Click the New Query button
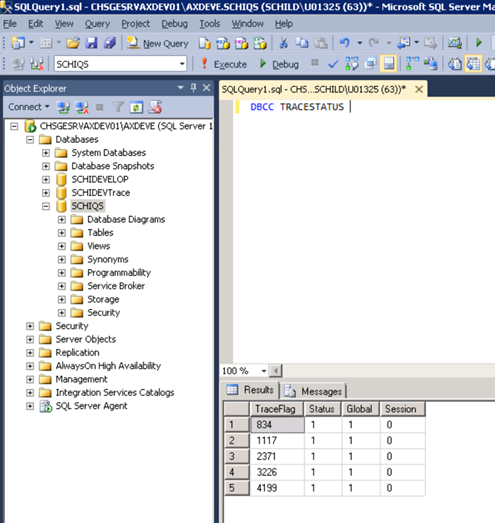This screenshot has height=523, width=495. click(158, 43)
